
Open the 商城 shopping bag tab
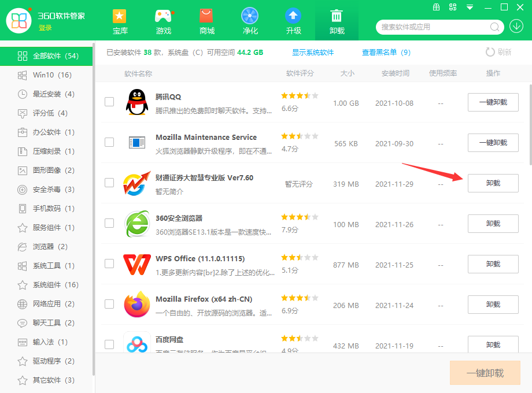coord(206,22)
